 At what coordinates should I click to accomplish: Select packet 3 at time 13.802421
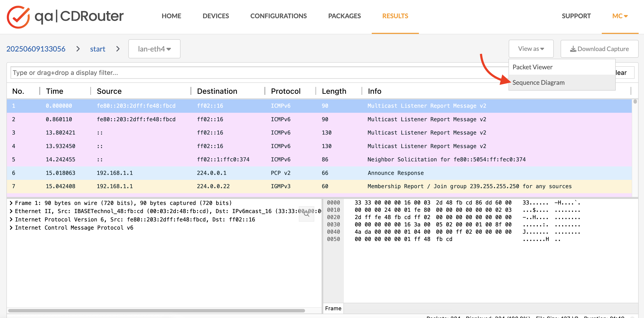[x=319, y=133]
